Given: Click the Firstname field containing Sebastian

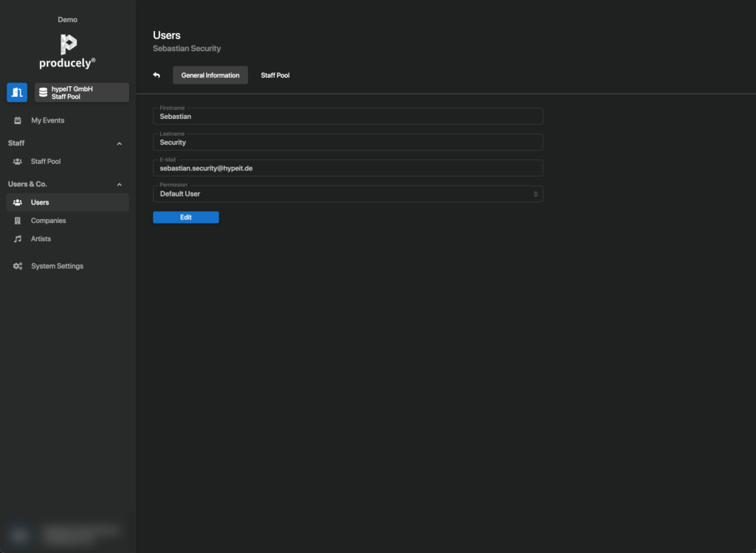Looking at the screenshot, I should pyautogui.click(x=347, y=117).
